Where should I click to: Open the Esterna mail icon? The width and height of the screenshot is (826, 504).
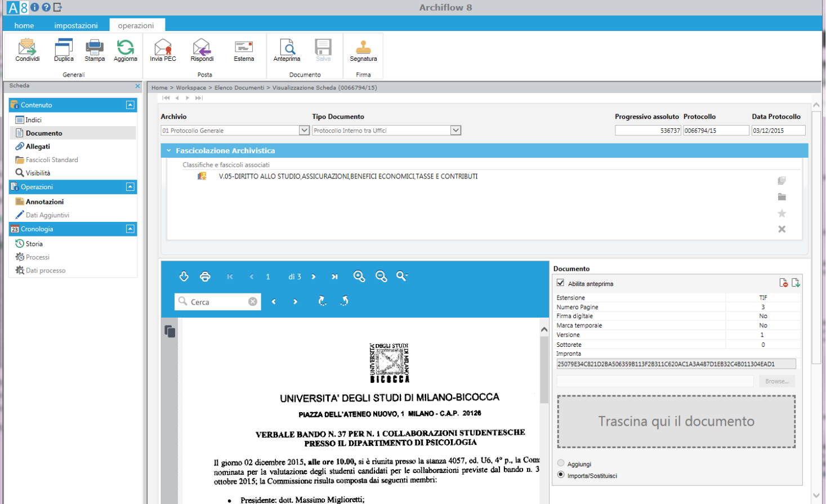(x=244, y=47)
